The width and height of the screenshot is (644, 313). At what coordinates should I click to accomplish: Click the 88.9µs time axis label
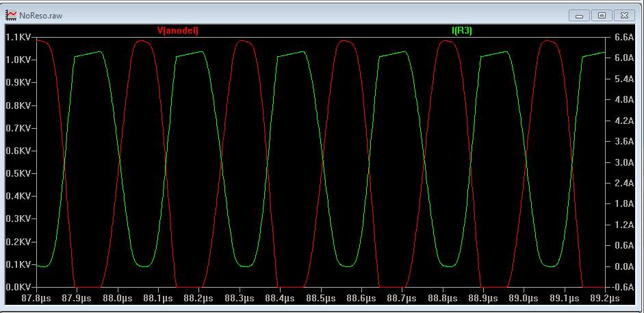click(483, 298)
